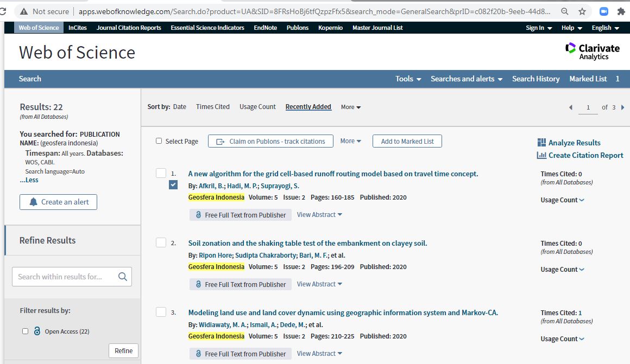Click the Not secure warning icon
Viewport: 630px width, 364px height.
pos(24,11)
